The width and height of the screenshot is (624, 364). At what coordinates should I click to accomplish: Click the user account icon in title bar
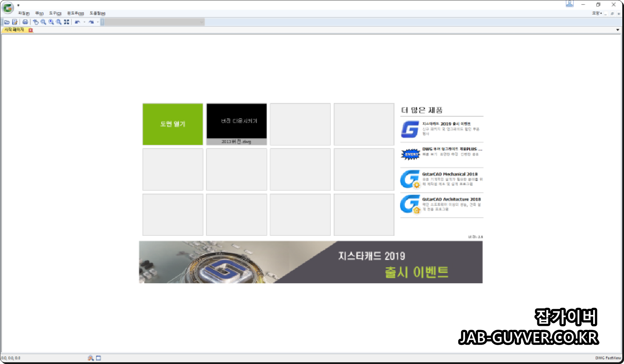(570, 4)
